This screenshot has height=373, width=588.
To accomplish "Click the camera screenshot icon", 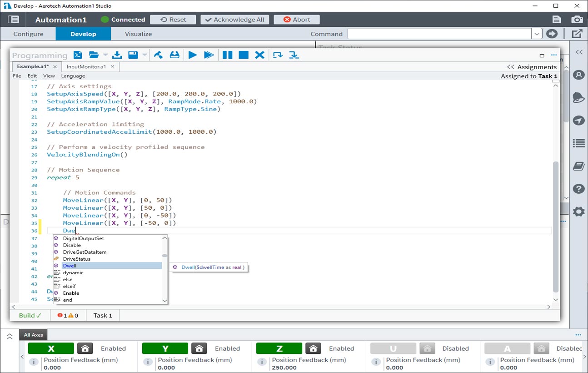I will 577,20.
